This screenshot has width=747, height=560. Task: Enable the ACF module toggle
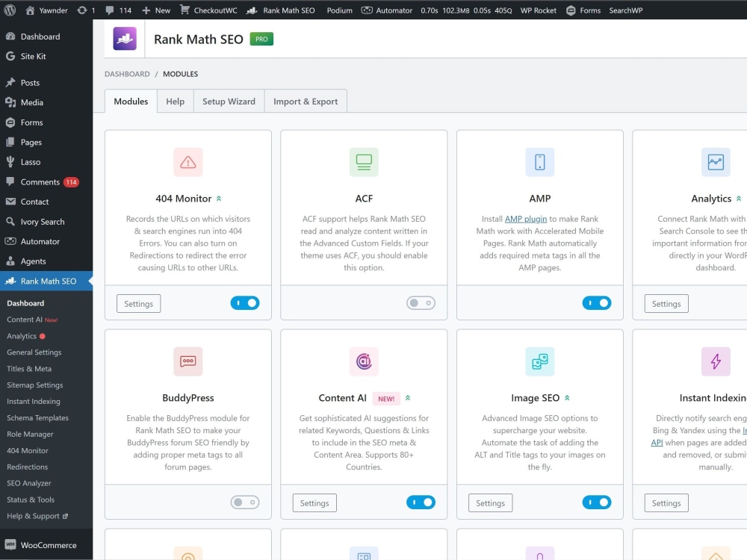[x=421, y=303]
